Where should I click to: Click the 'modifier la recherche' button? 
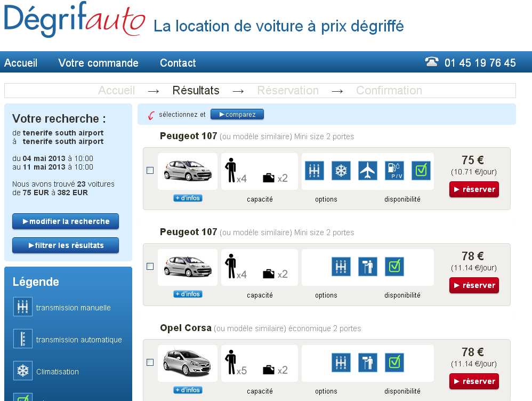coord(66,221)
